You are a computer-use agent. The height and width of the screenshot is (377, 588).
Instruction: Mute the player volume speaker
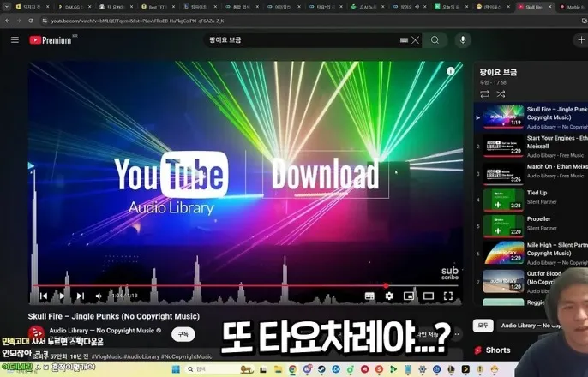pos(99,296)
